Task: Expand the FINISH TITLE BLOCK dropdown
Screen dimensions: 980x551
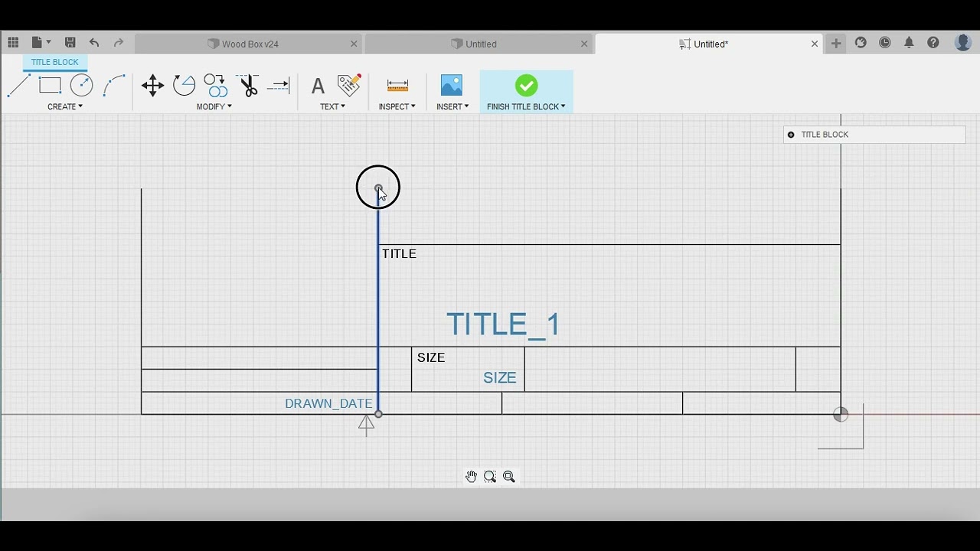Action: coord(526,106)
